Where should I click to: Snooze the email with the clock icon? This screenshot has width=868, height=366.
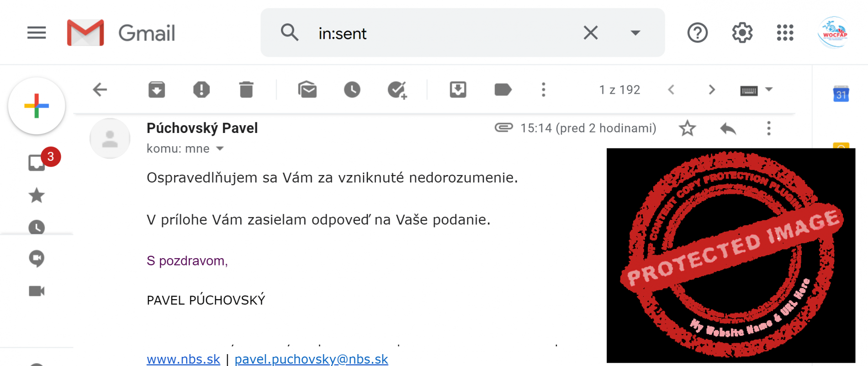(352, 90)
